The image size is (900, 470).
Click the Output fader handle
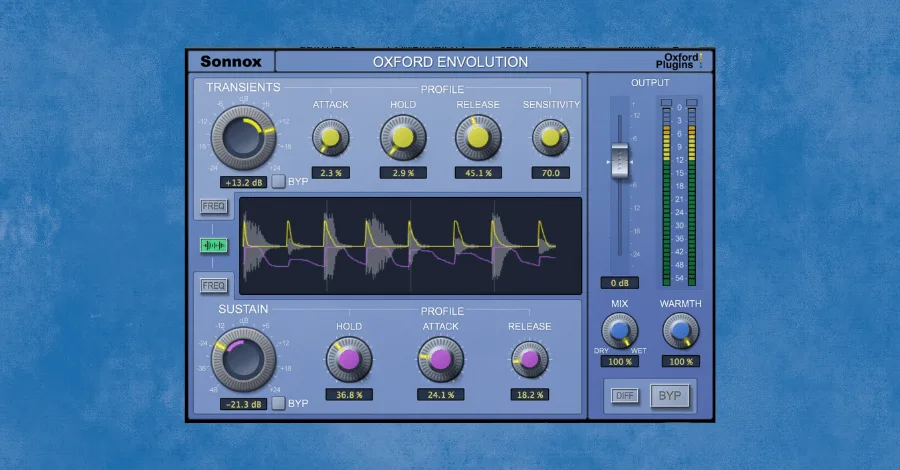coord(620,161)
